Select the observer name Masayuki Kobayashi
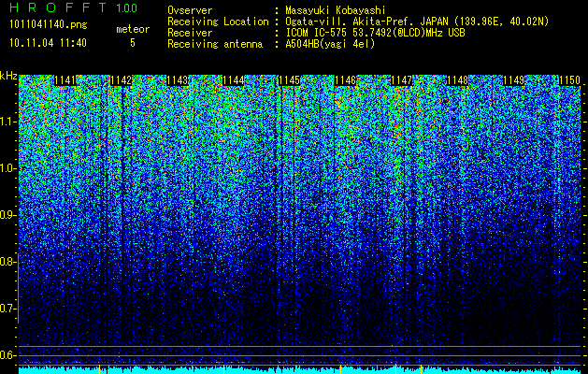The image size is (588, 374). [x=336, y=10]
